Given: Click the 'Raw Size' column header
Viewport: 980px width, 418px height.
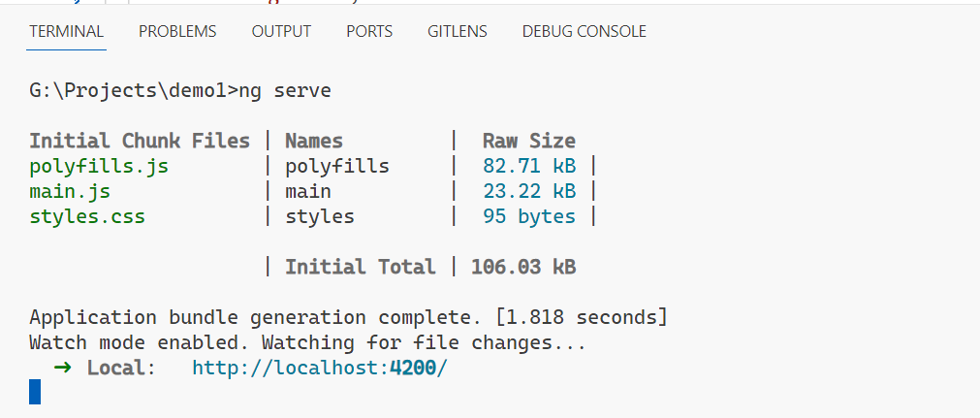Looking at the screenshot, I should pyautogui.click(x=529, y=141).
